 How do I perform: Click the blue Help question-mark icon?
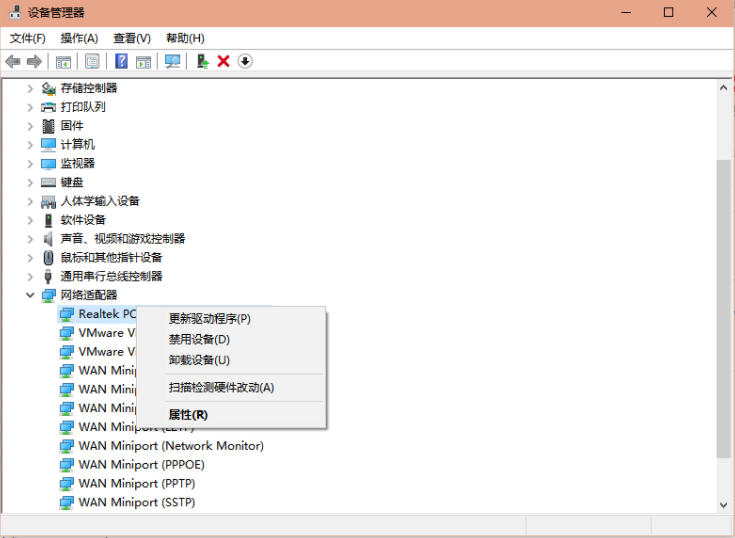coord(121,61)
